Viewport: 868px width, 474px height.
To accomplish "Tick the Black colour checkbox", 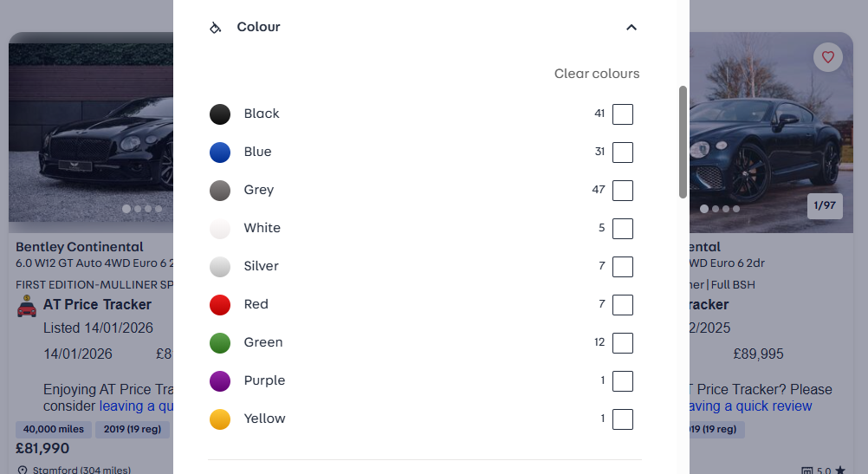I will tap(622, 114).
